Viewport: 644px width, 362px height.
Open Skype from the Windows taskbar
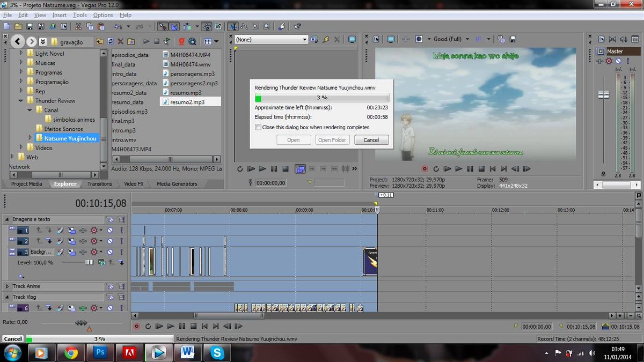pyautogui.click(x=217, y=352)
